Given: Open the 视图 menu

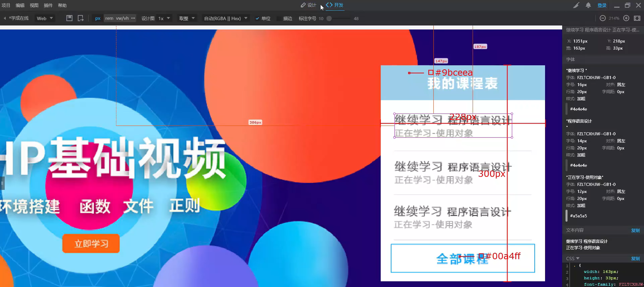Looking at the screenshot, I should 34,5.
